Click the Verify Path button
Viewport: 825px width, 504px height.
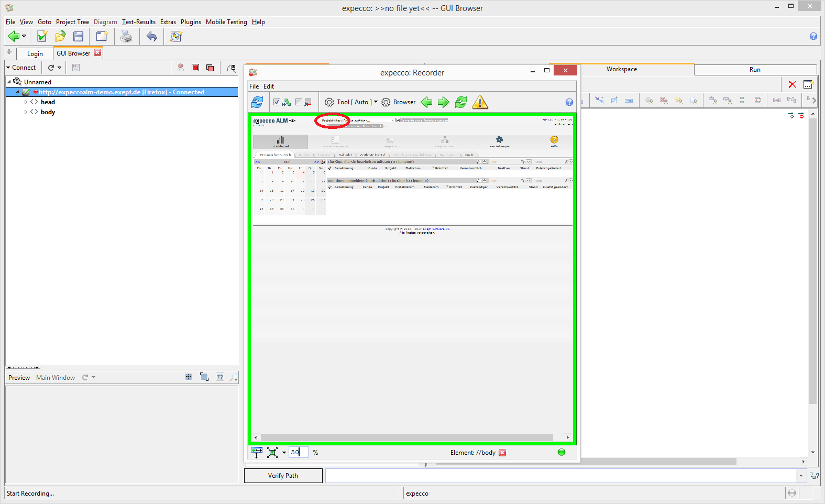tap(283, 476)
